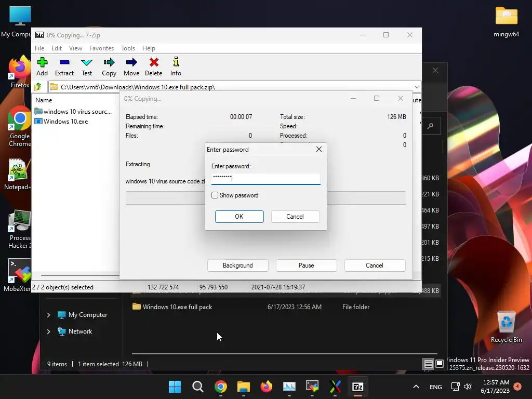Image resolution: width=532 pixels, height=399 pixels.
Task: Switch to 7-Zip on the taskbar
Action: click(358, 387)
